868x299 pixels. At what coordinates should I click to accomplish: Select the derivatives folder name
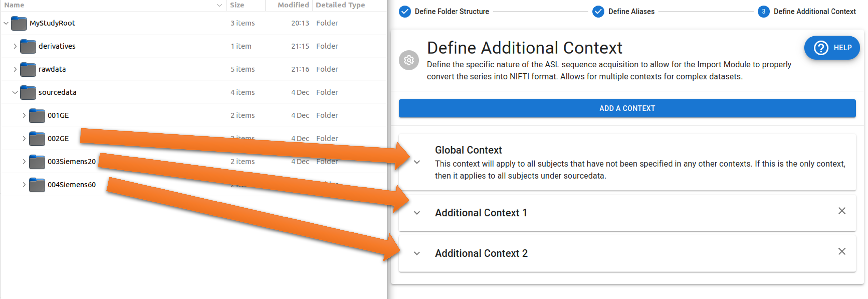(x=57, y=46)
